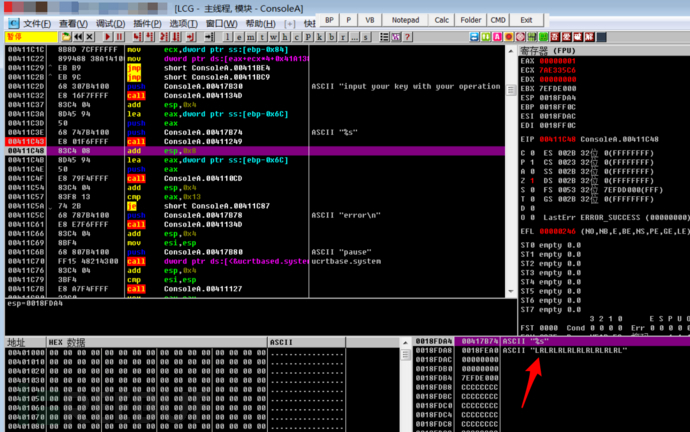Screen dimensions: 690x432
Task: Show breakpoints window with 'b' button
Action: (331, 36)
